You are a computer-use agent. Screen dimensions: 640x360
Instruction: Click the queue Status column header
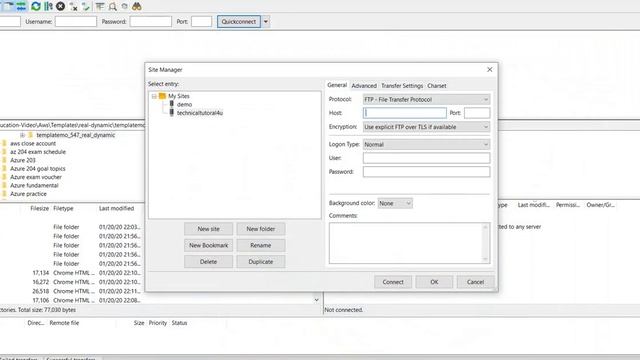click(179, 323)
